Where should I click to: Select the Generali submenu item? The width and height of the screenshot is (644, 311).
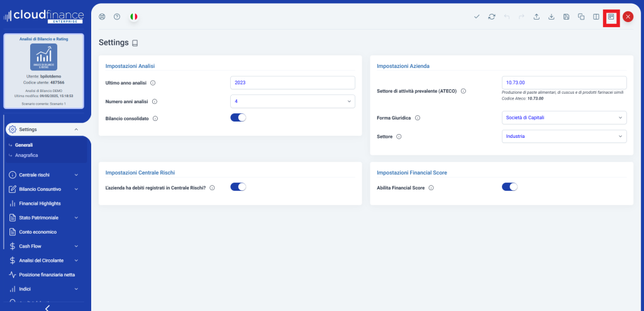pyautogui.click(x=24, y=145)
